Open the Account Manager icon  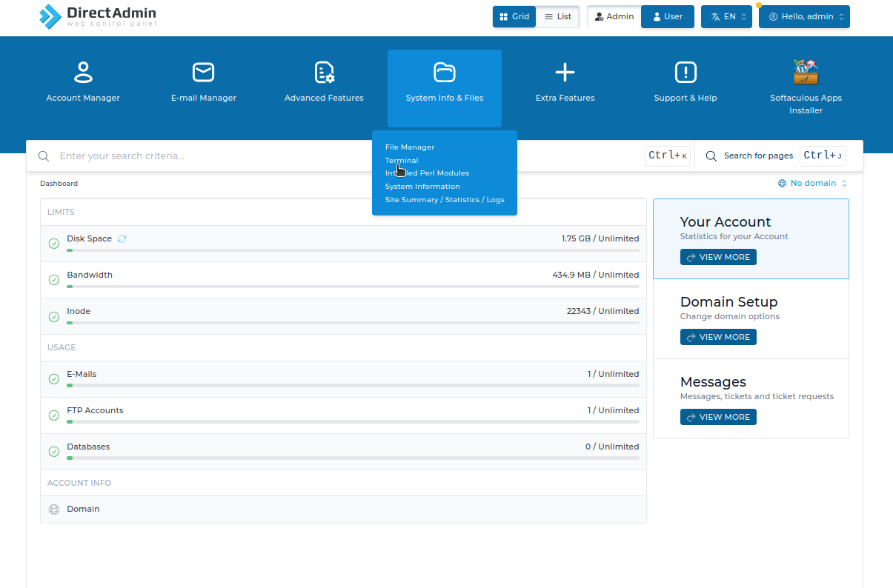[x=83, y=73]
